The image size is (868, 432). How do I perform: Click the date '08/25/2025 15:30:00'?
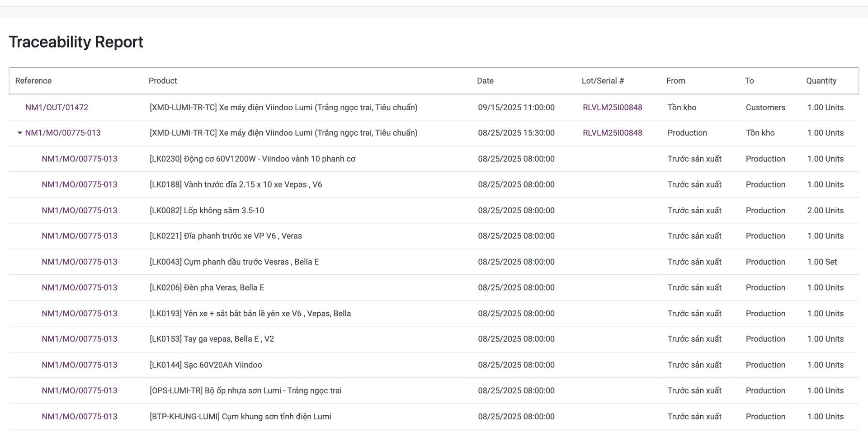[516, 133]
